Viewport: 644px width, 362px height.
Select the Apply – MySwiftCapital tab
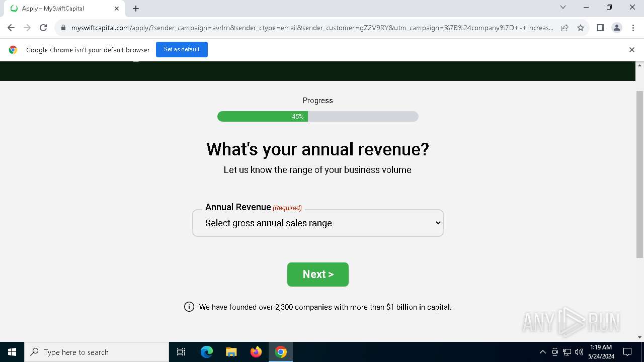click(63, 9)
